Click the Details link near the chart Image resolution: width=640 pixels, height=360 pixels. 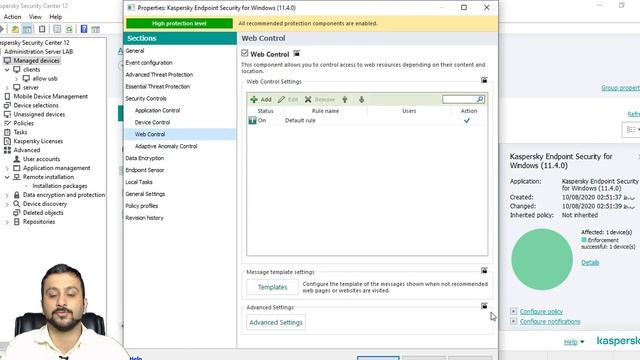590,262
